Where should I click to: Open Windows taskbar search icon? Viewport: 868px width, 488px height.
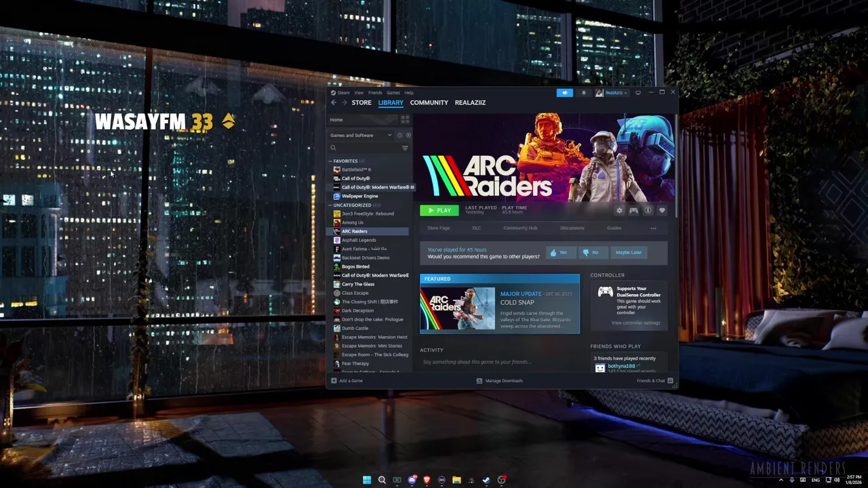382,480
